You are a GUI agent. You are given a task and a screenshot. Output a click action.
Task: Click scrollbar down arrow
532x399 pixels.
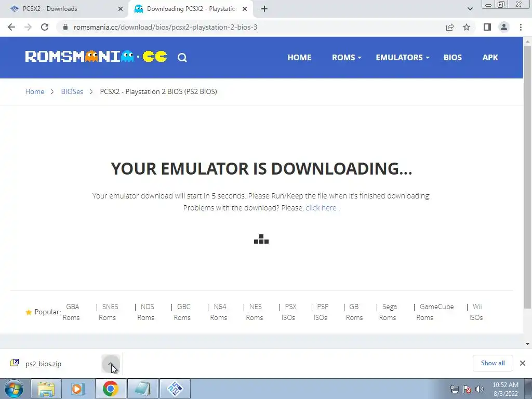pyautogui.click(x=527, y=344)
